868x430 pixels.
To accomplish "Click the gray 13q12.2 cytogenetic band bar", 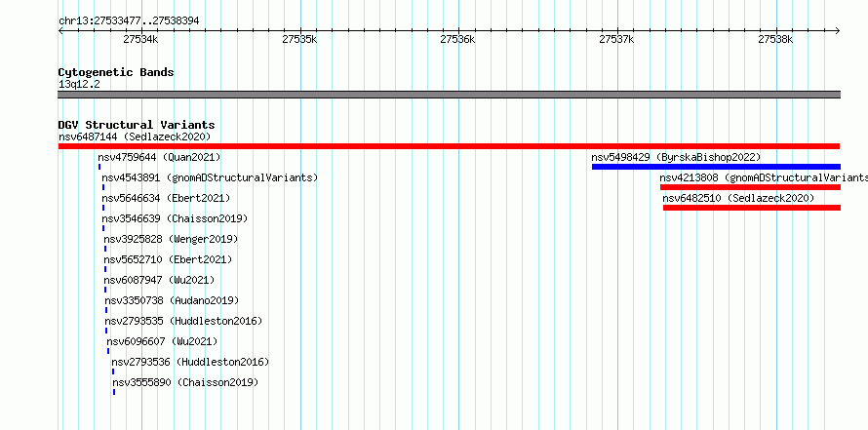I will coord(449,95).
